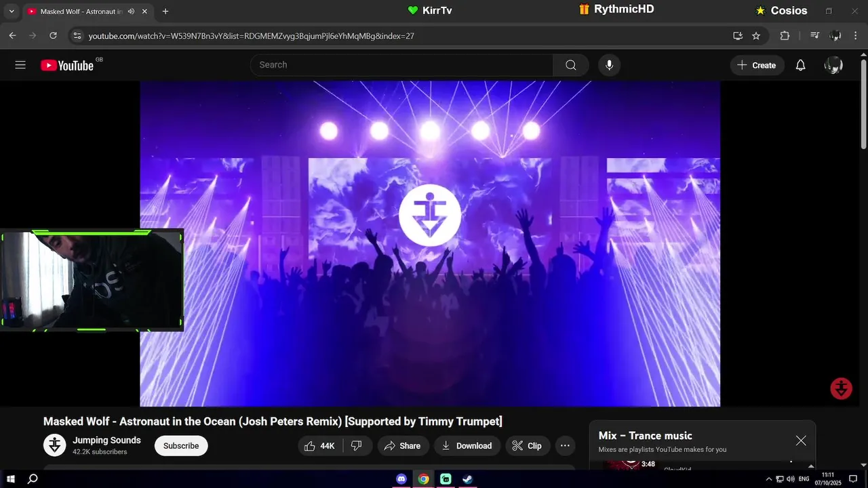
Task: Like the video with thumbs up
Action: (319, 445)
